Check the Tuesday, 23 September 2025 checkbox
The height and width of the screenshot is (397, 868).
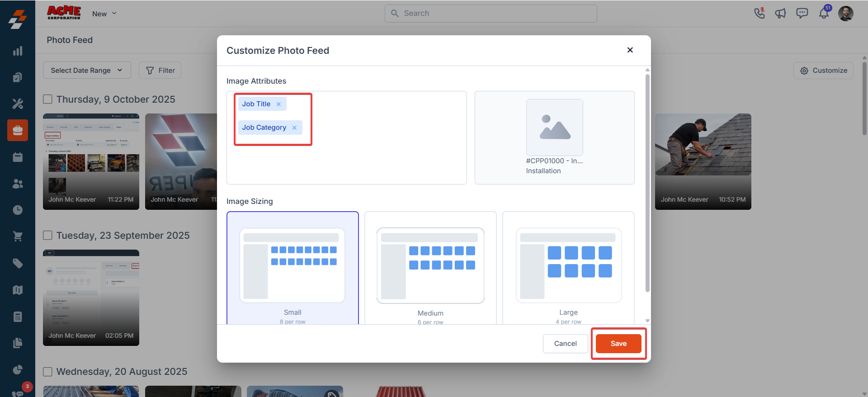click(x=47, y=235)
